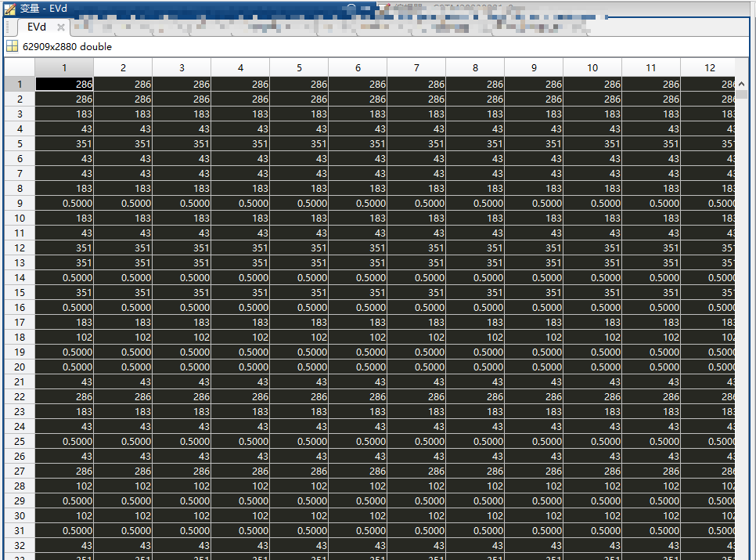Viewport: 756px width, 560px height.
Task: Select row header 18
Action: pos(20,337)
